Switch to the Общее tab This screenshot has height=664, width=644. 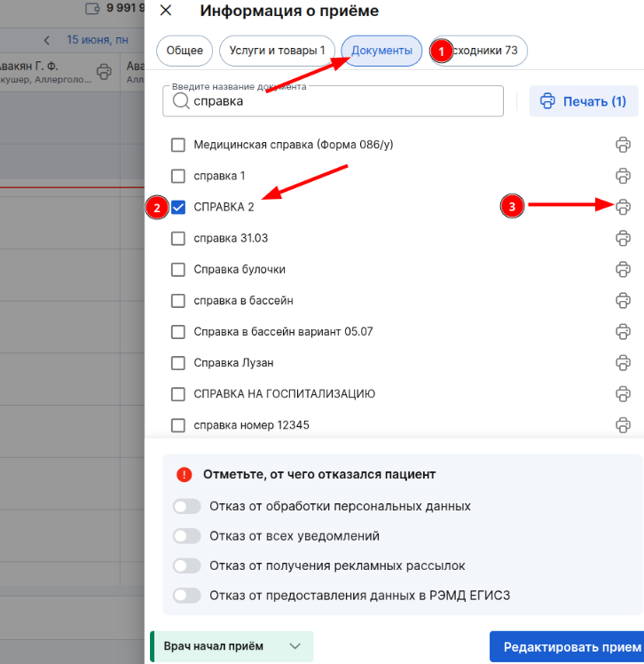click(x=185, y=51)
